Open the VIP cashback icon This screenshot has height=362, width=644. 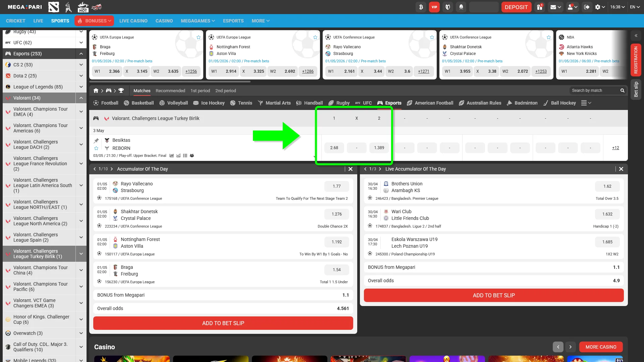tap(434, 7)
